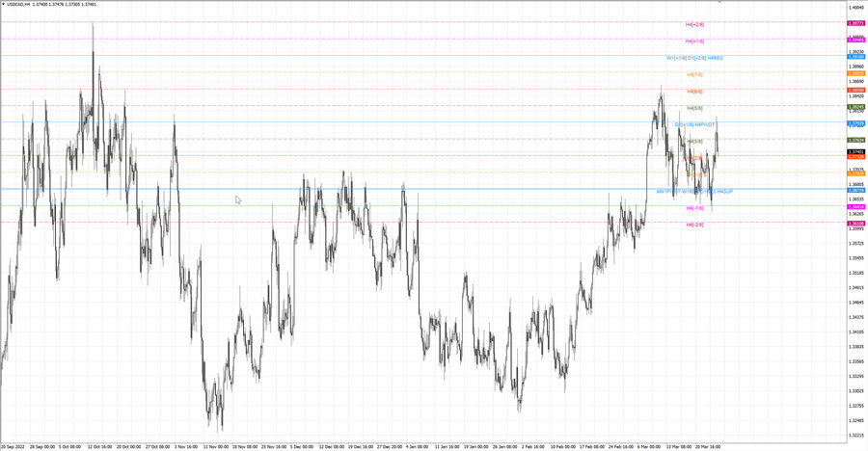
Task: Click the 1.32485 price axis value
Action: click(x=856, y=420)
